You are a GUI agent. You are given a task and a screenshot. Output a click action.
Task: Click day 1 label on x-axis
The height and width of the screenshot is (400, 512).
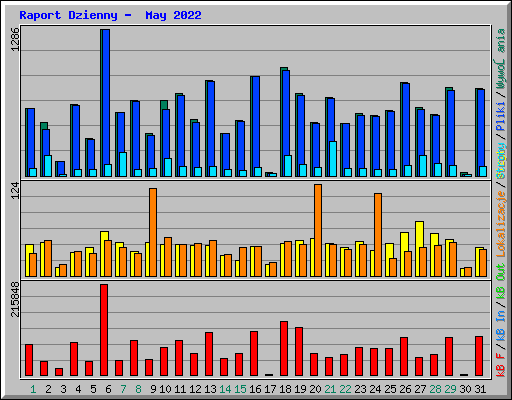33,389
